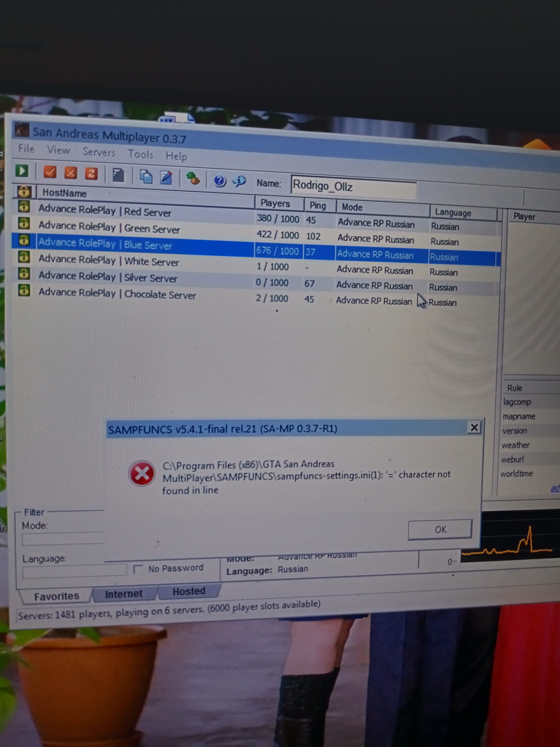The height and width of the screenshot is (747, 560).
Task: Click lock icon of Green Server row
Action: pos(24,223)
